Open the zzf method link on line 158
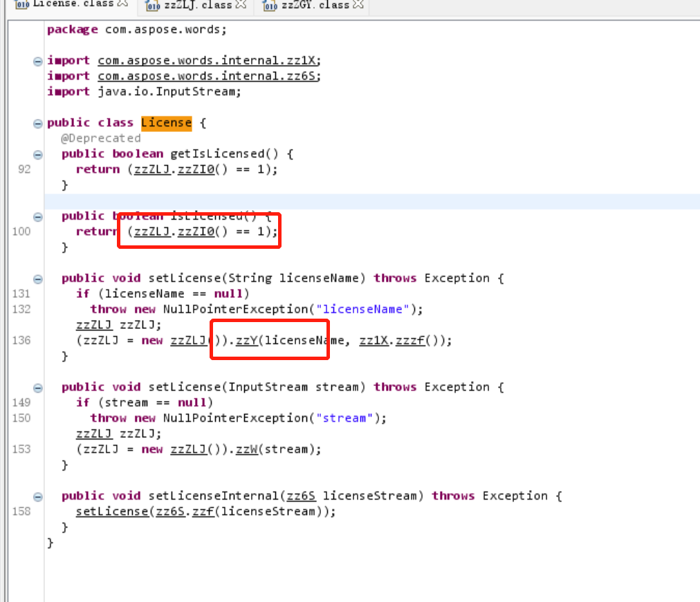The height and width of the screenshot is (602, 700). [203, 511]
